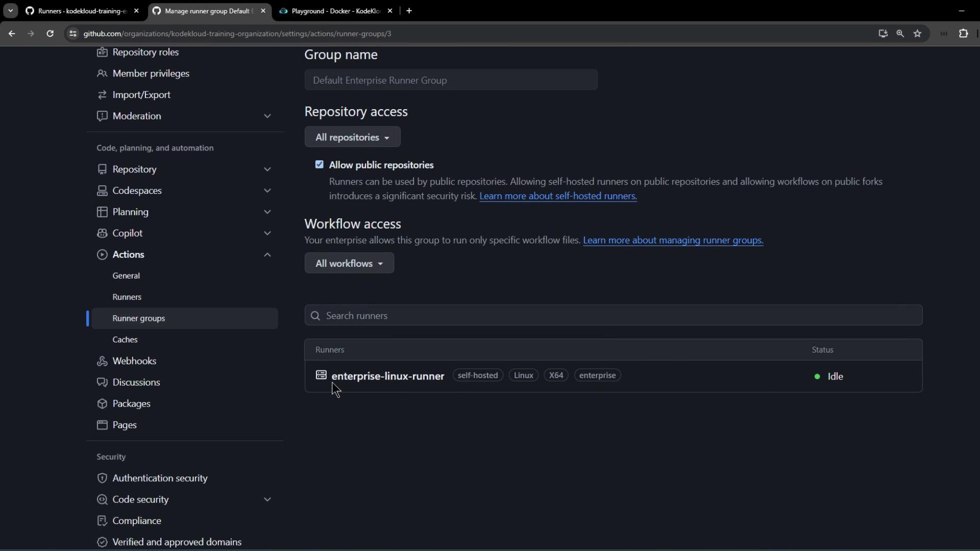Reload the page in browser
The width and height of the screenshot is (980, 551).
50,34
